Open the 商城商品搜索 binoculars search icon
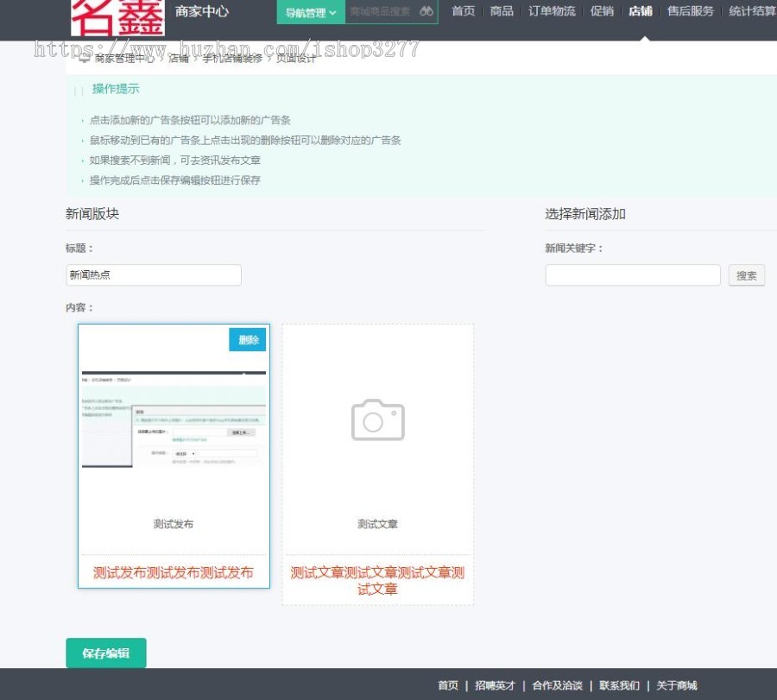 pos(424,12)
